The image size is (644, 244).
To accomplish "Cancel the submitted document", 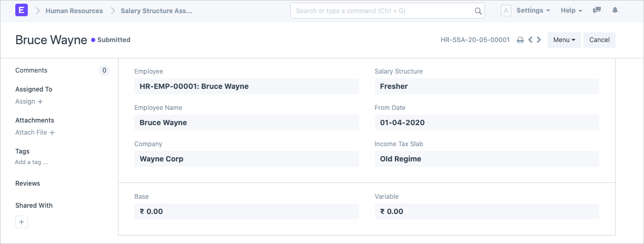I will tap(599, 40).
